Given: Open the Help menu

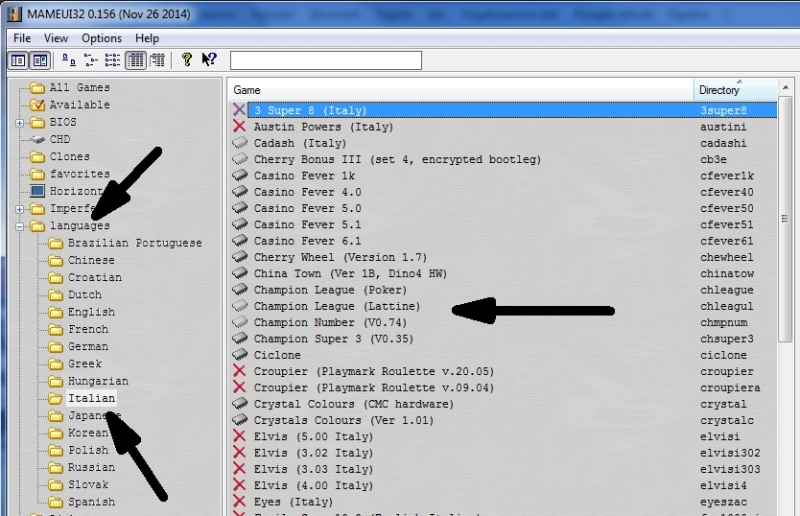Looking at the screenshot, I should 147,38.
